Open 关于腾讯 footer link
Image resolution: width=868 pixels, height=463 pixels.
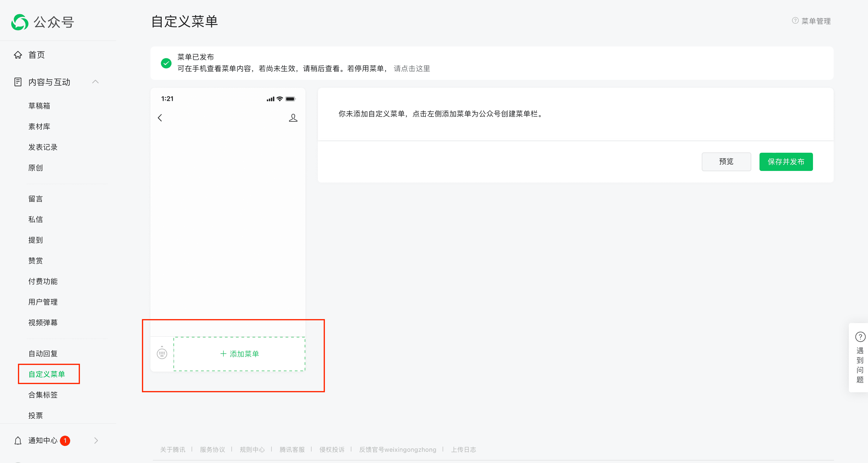(173, 450)
